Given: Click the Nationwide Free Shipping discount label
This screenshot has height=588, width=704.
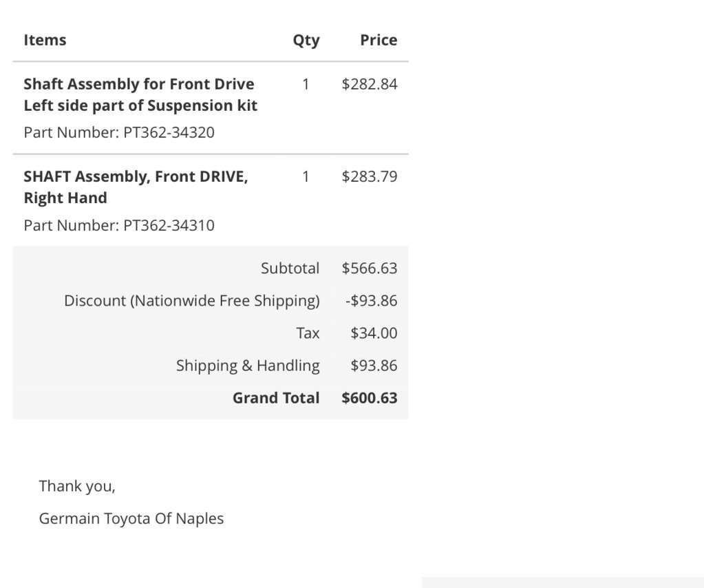Looking at the screenshot, I should click(192, 300).
